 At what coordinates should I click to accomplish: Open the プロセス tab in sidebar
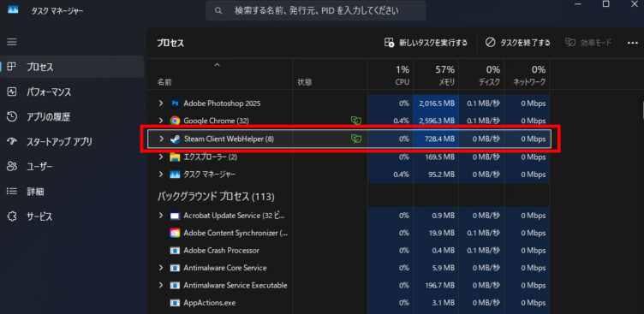click(x=72, y=67)
